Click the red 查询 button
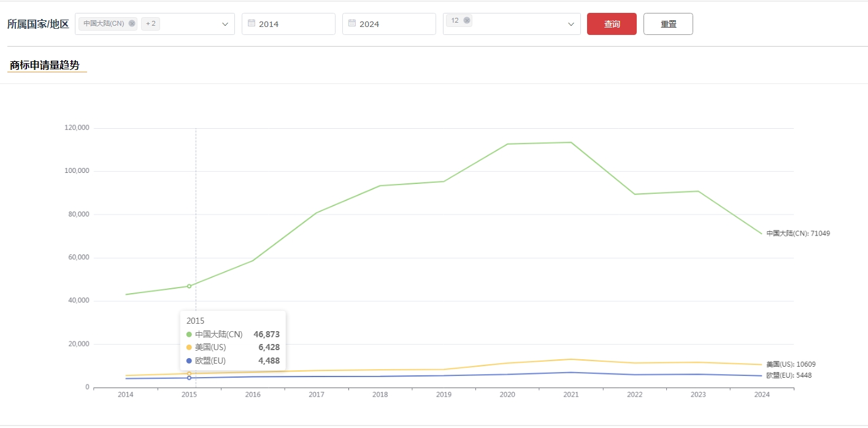 coord(612,24)
